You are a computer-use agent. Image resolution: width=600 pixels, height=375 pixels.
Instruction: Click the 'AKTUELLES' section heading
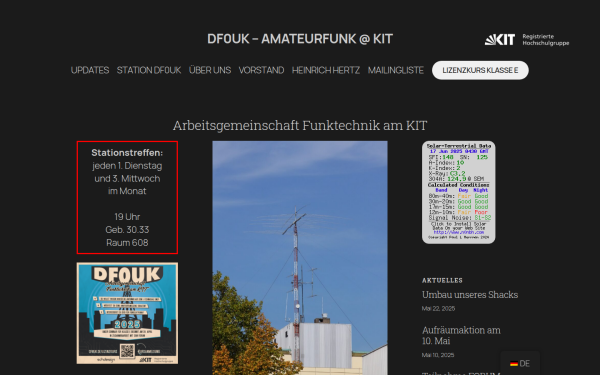pyautogui.click(x=442, y=280)
